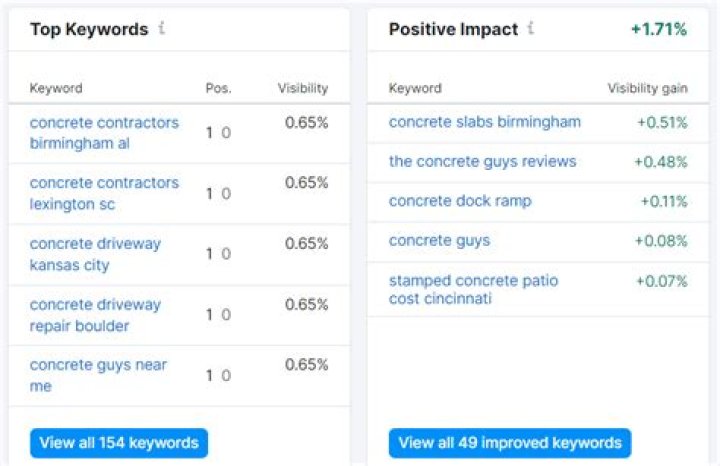Image resolution: width=720 pixels, height=466 pixels.
Task: Open the concrete dock ramp keyword
Action: click(x=460, y=201)
